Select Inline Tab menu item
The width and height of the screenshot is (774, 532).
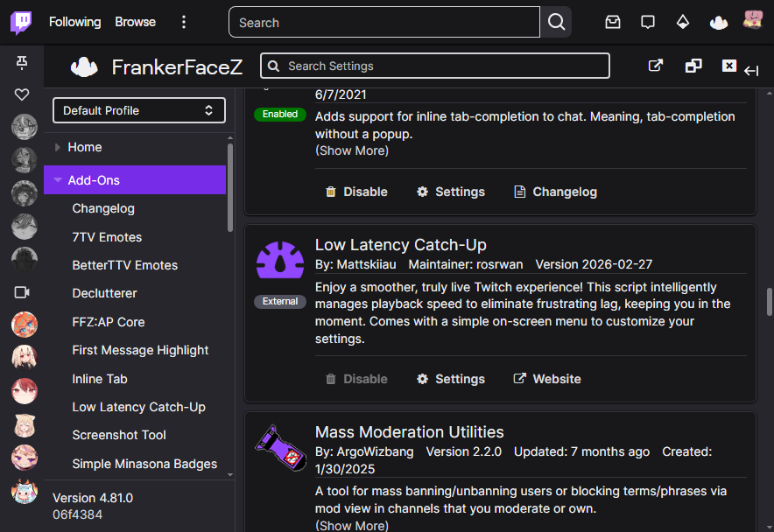tap(100, 379)
